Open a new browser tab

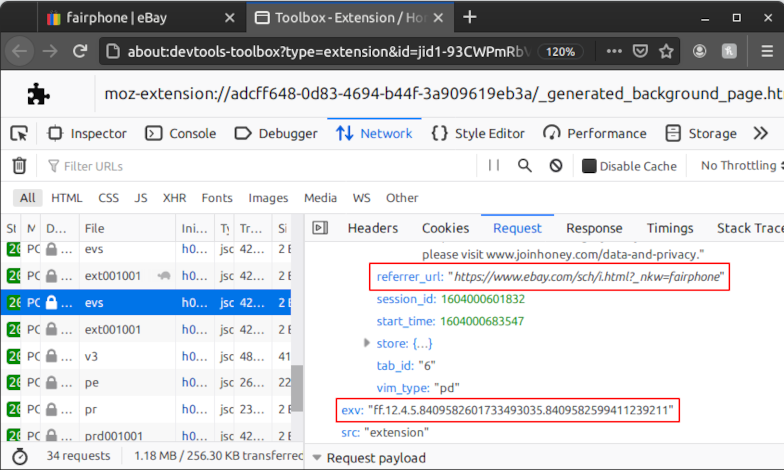[470, 18]
